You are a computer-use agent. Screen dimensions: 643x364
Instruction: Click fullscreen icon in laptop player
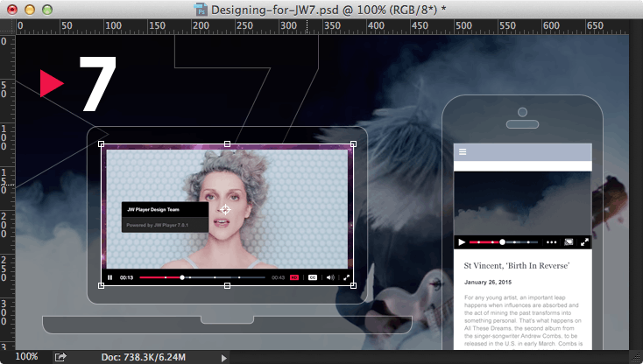(347, 277)
